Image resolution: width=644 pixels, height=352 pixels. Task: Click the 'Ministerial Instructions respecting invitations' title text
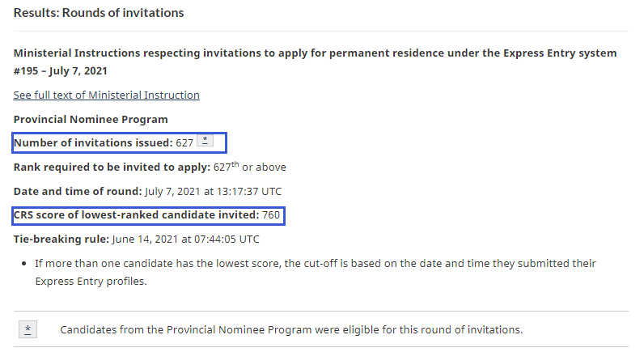pos(315,53)
